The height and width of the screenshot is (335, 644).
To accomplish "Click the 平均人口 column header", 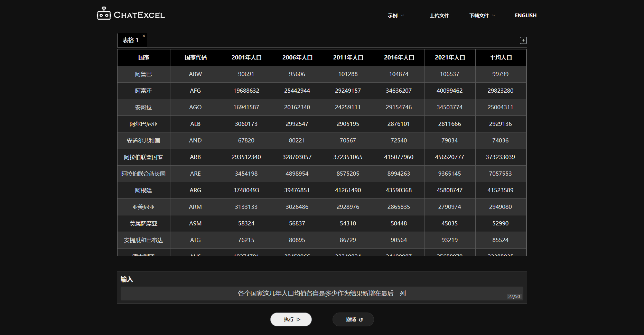I will (501, 57).
